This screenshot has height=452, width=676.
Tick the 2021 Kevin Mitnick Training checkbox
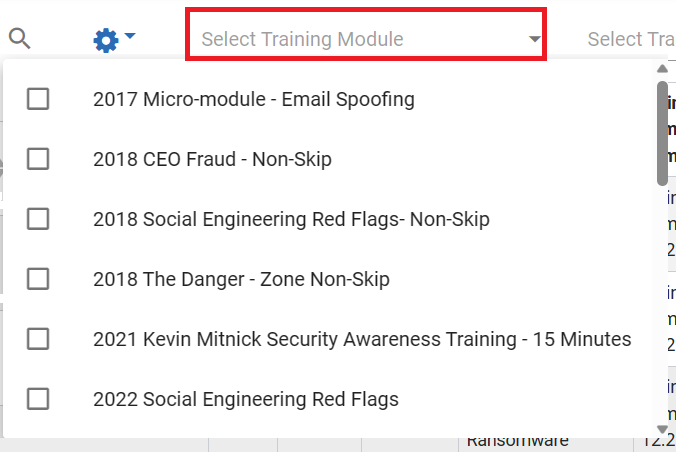(38, 339)
